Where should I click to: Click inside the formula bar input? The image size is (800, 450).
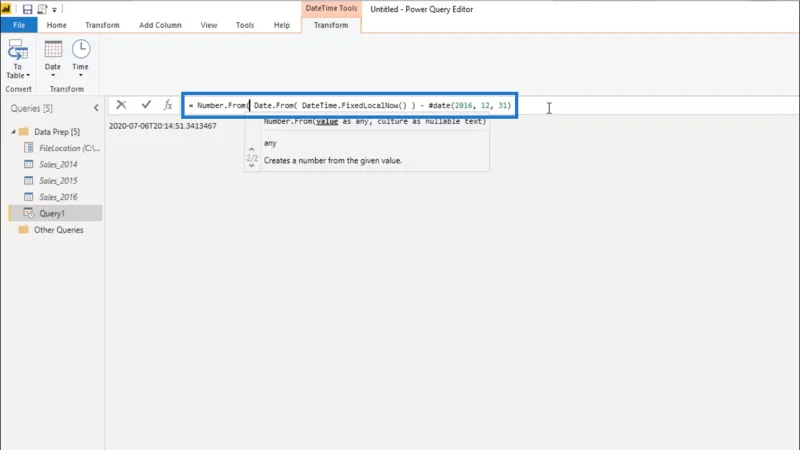pos(349,106)
